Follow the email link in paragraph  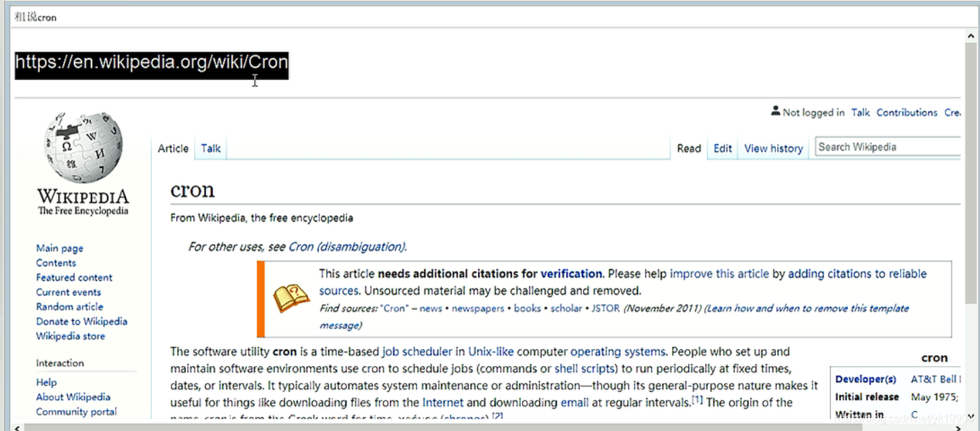[574, 403]
